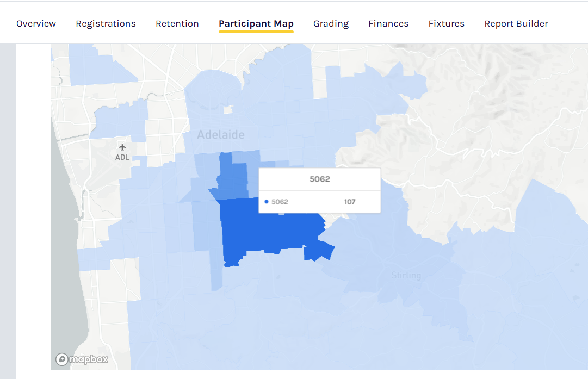The width and height of the screenshot is (588, 379).
Task: Click the 107 count in the tooltip
Action: [x=349, y=202]
